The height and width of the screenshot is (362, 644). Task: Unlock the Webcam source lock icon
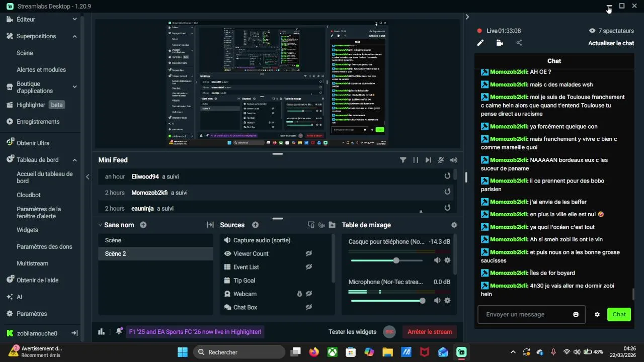coord(299,294)
